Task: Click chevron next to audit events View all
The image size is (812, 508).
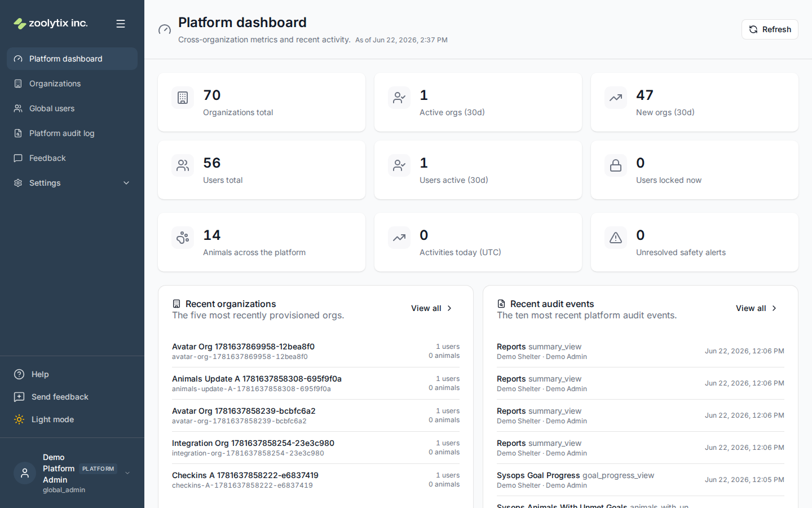Action: pyautogui.click(x=774, y=308)
